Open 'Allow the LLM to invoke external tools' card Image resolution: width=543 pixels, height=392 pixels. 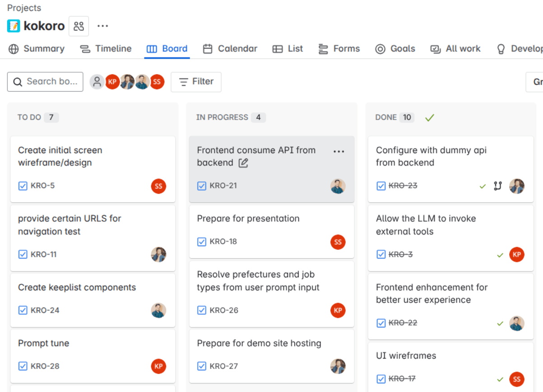tap(450, 238)
